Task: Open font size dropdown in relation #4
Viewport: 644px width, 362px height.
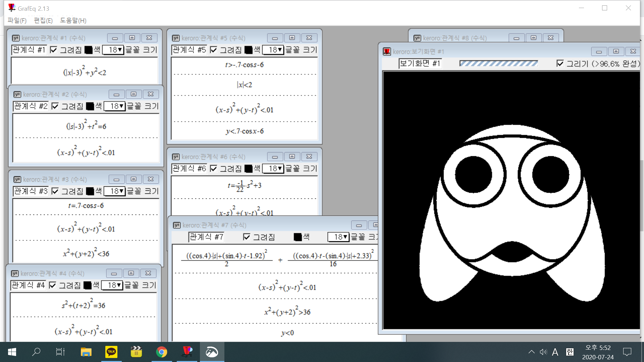Action: click(112, 285)
